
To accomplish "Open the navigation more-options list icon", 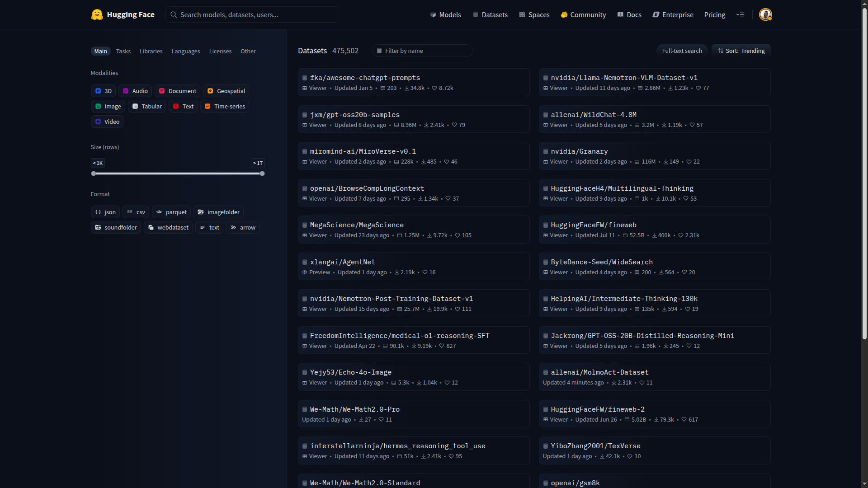I will 740,14.
